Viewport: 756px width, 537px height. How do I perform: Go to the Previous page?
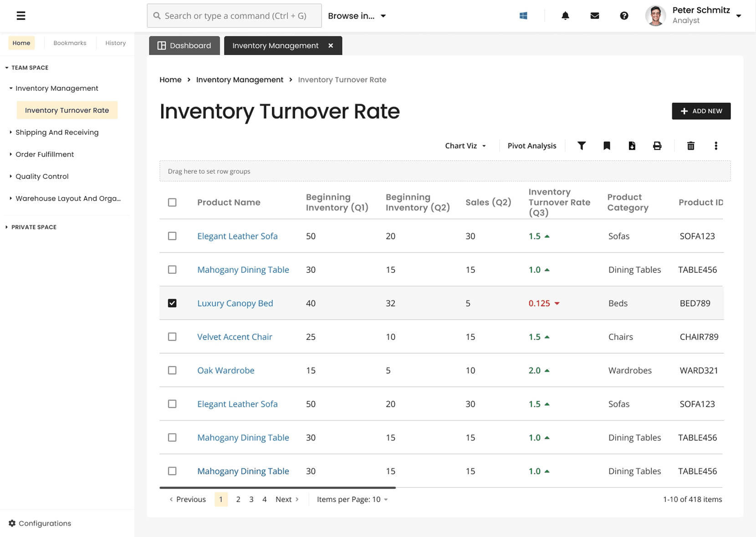[x=187, y=499]
